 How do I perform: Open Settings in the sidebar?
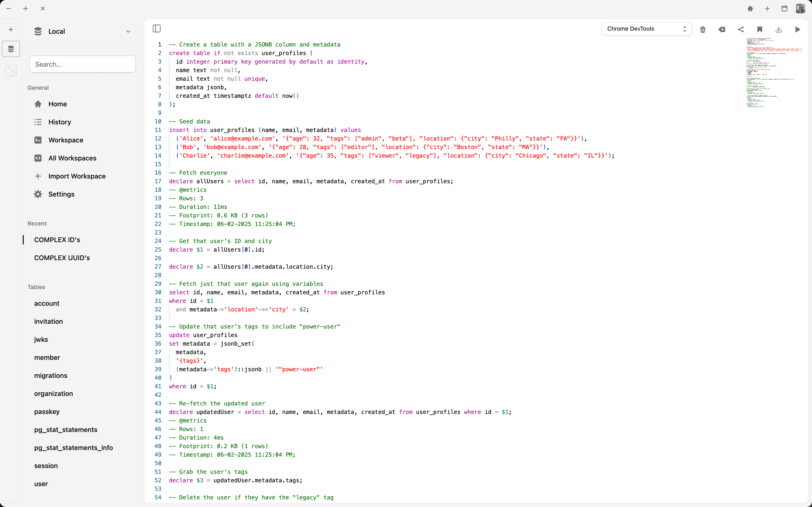82,194
